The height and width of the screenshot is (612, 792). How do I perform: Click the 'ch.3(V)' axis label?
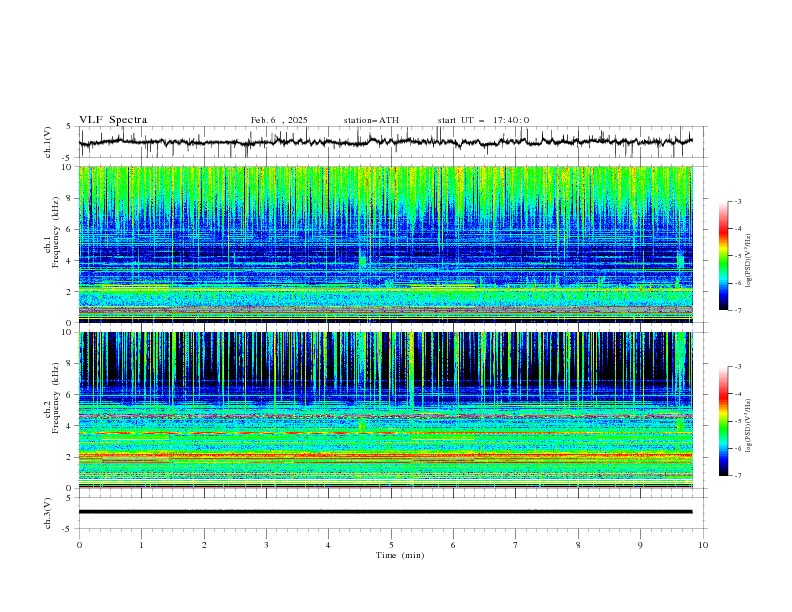click(48, 513)
